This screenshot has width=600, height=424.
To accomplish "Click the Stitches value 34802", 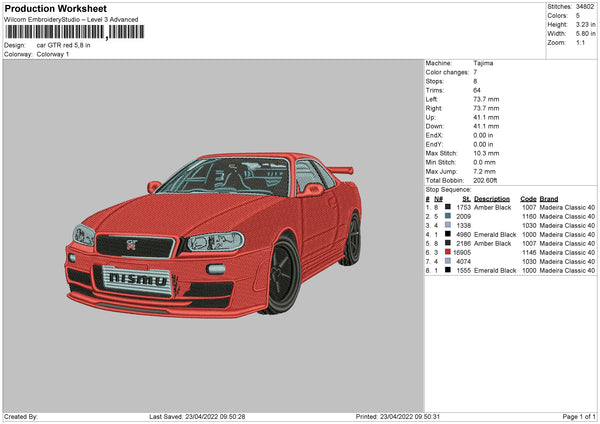I will [x=585, y=8].
